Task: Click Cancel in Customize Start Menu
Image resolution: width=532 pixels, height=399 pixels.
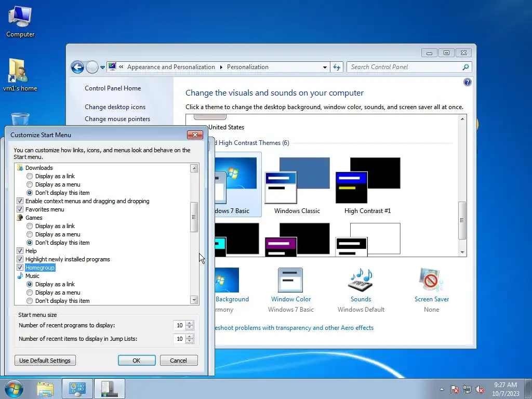Action: point(179,361)
